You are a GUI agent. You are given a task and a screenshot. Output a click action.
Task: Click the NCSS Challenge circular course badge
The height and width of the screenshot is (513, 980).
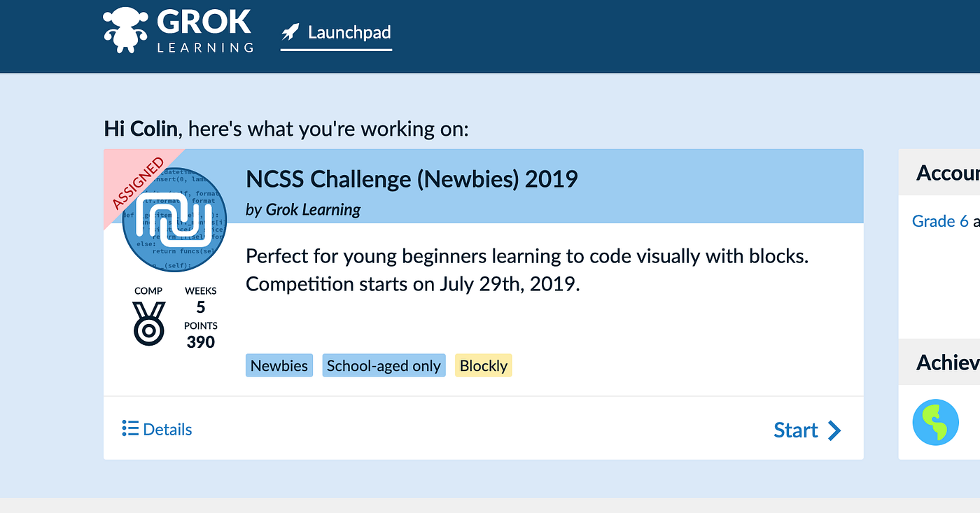(175, 219)
